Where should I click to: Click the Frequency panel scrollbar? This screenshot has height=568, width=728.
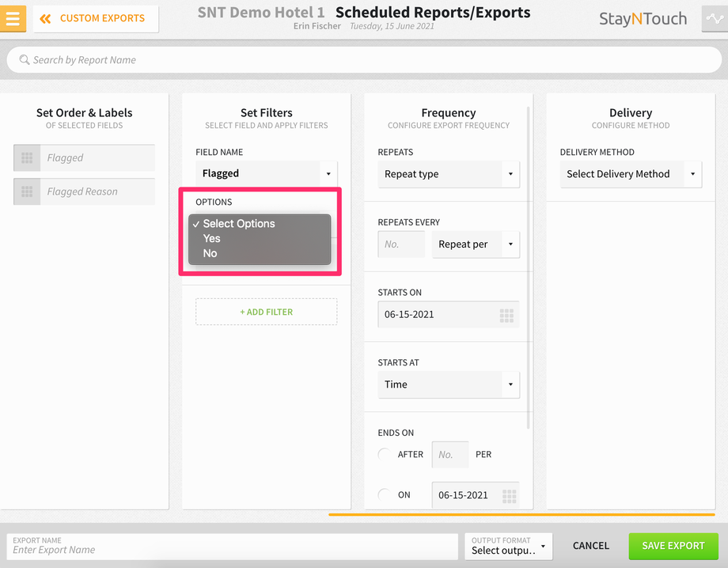[529, 267]
